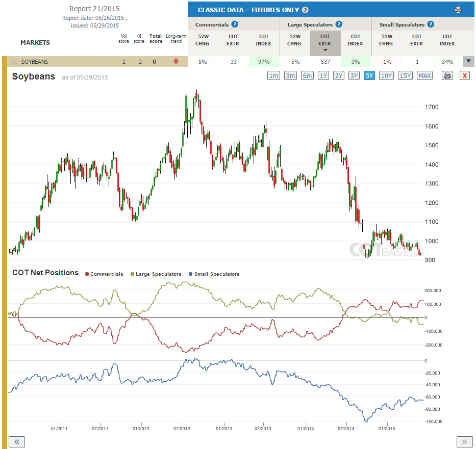Click the red long-term trend down arrow
This screenshot has height=449, width=476.
point(176,62)
